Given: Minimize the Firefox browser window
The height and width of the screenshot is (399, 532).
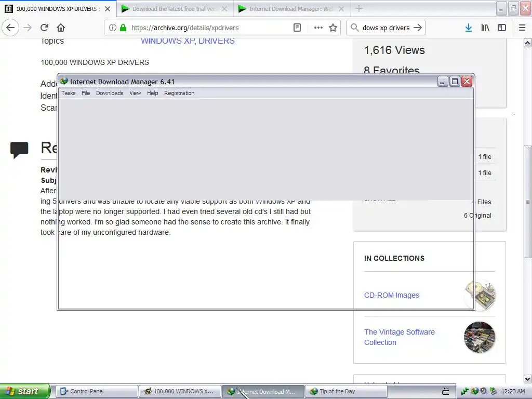Looking at the screenshot, I should point(501,8).
